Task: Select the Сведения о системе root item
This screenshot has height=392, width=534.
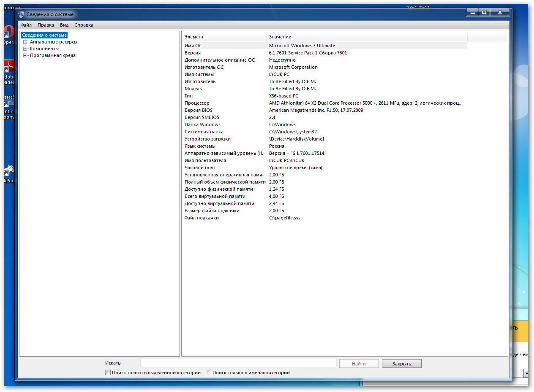Action: [44, 35]
